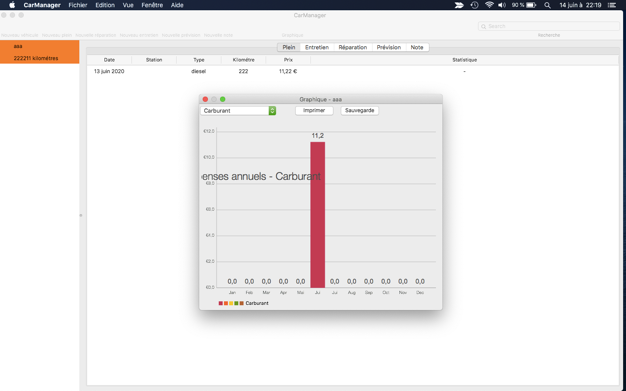Open the Edition menu
Image resolution: width=626 pixels, height=391 pixels.
coord(105,5)
